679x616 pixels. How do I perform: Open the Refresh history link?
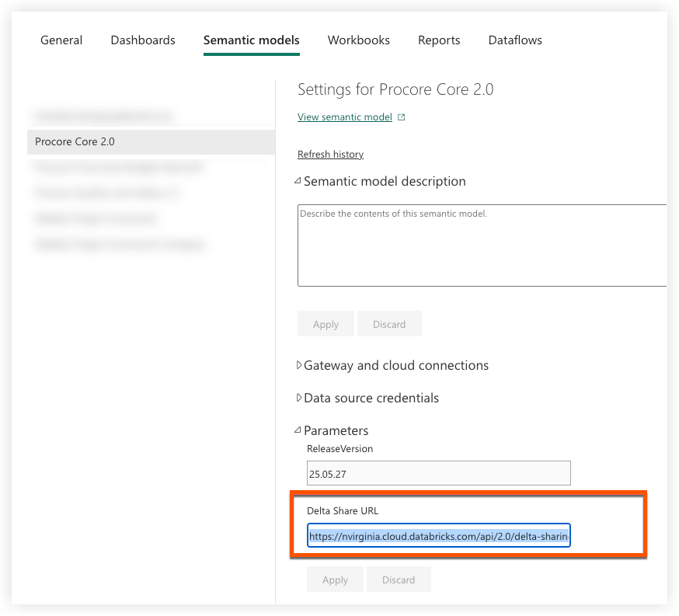point(330,154)
